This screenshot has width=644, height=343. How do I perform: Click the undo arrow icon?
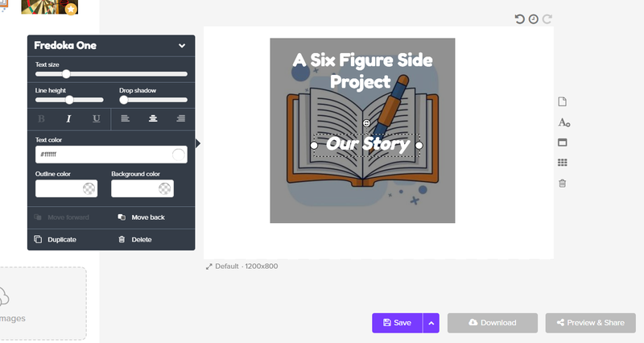519,19
